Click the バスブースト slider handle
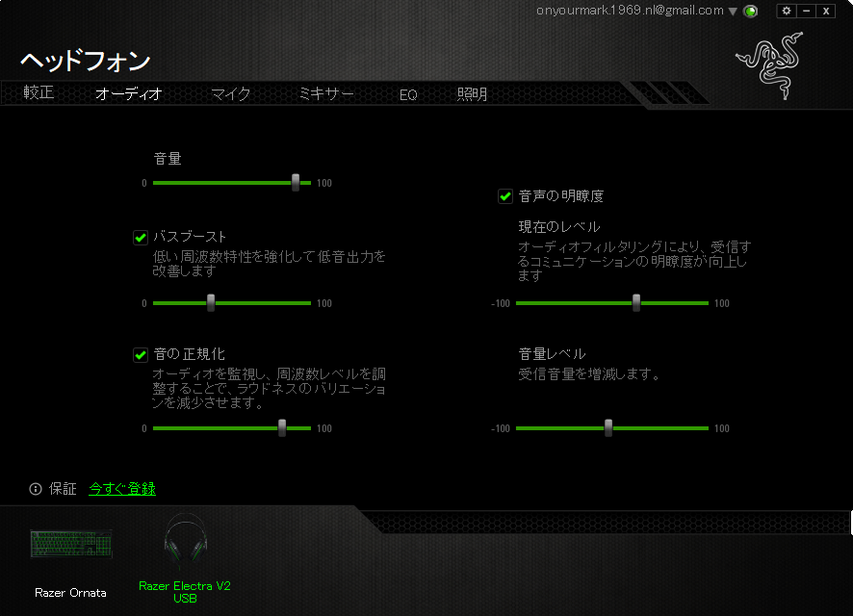Screen dimensions: 853x616 click(x=211, y=303)
